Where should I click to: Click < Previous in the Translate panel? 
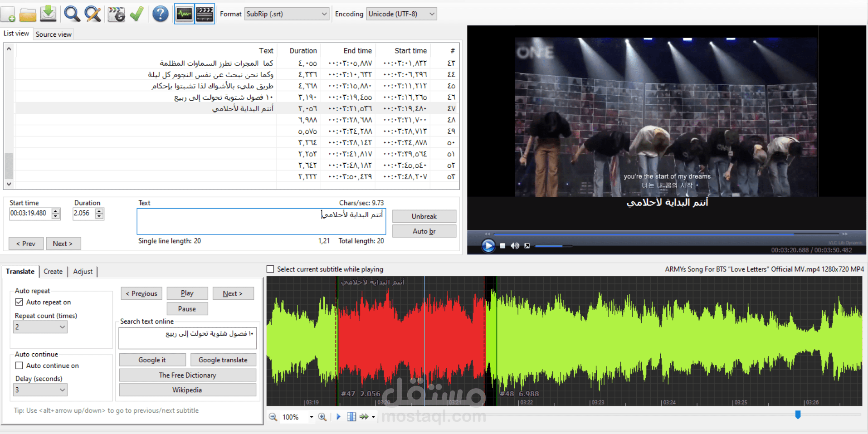point(141,293)
